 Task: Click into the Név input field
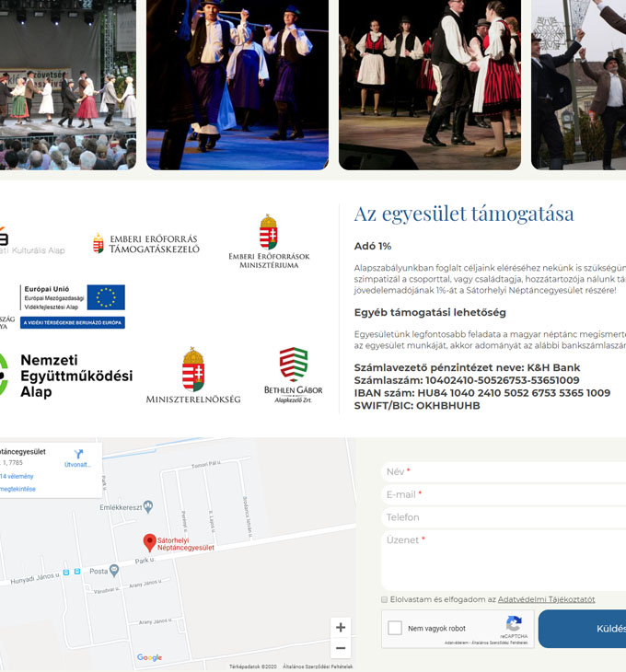[x=504, y=472]
